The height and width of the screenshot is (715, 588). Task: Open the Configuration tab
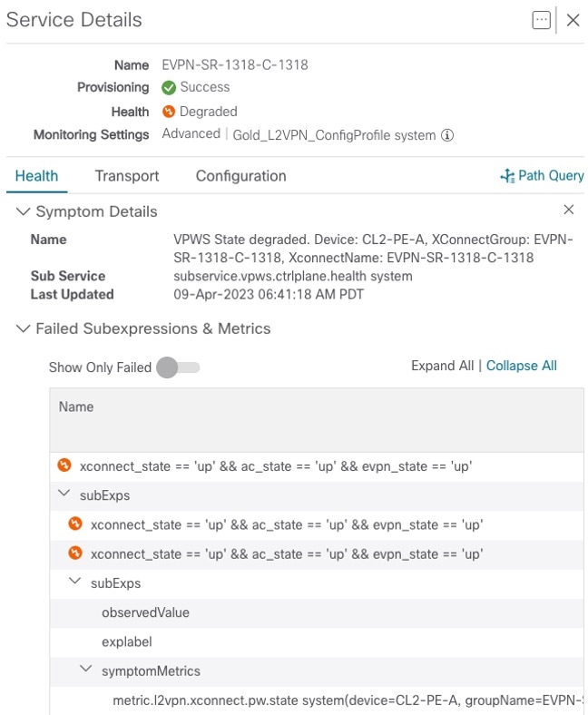click(x=240, y=176)
